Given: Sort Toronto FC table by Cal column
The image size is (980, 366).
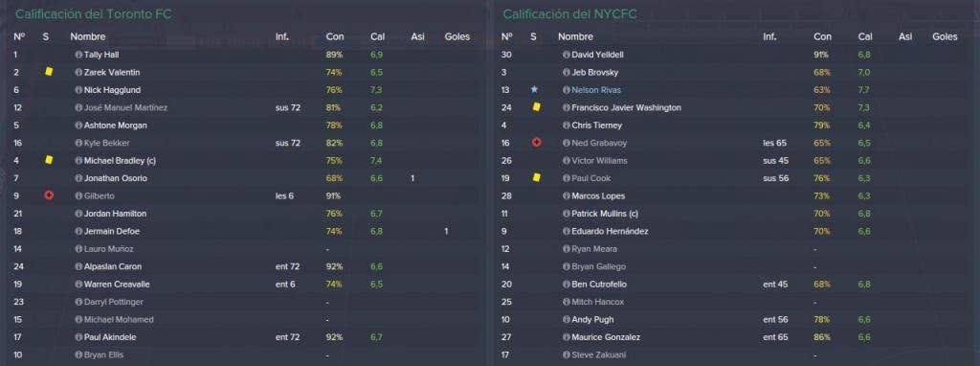Looking at the screenshot, I should 377,37.
